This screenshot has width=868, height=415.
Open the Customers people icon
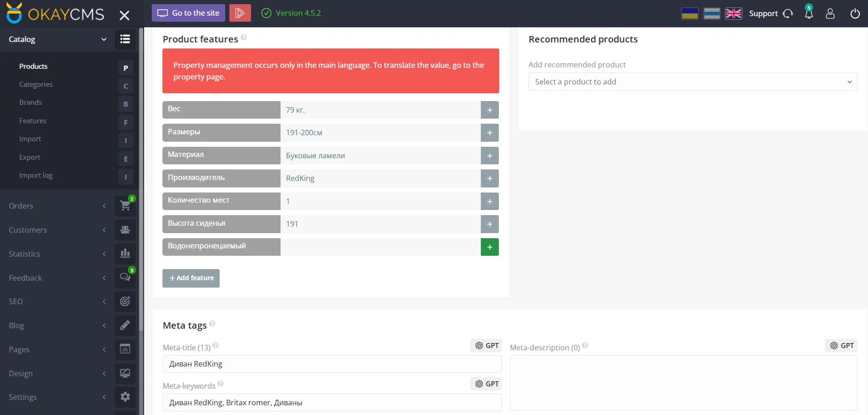[x=125, y=230]
